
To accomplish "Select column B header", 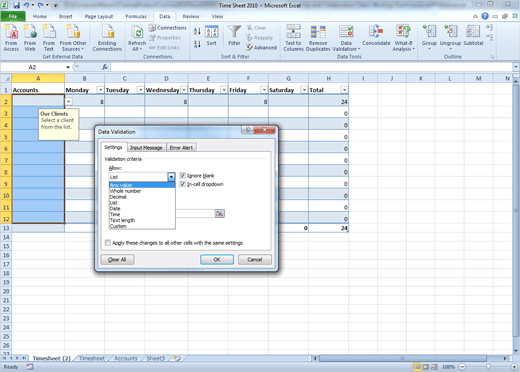I will (x=84, y=78).
